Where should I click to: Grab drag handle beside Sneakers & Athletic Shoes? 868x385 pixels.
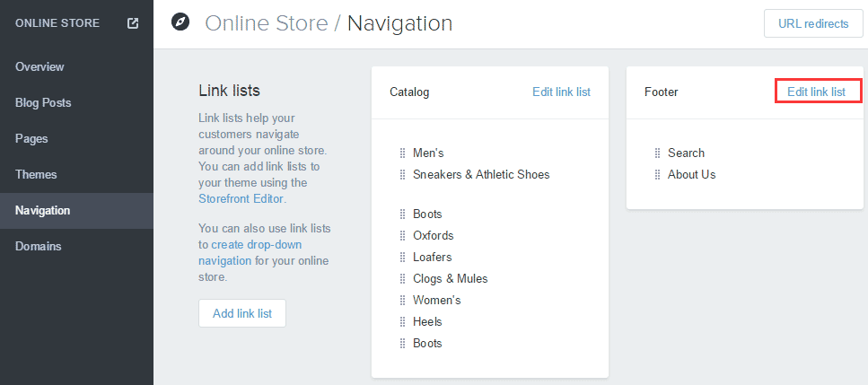(x=403, y=175)
